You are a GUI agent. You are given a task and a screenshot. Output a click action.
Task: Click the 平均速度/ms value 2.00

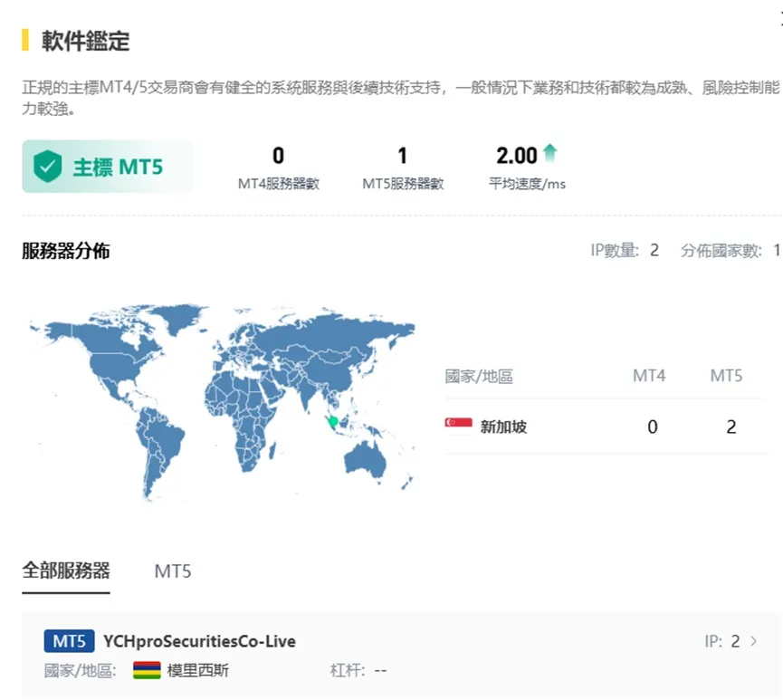(516, 156)
